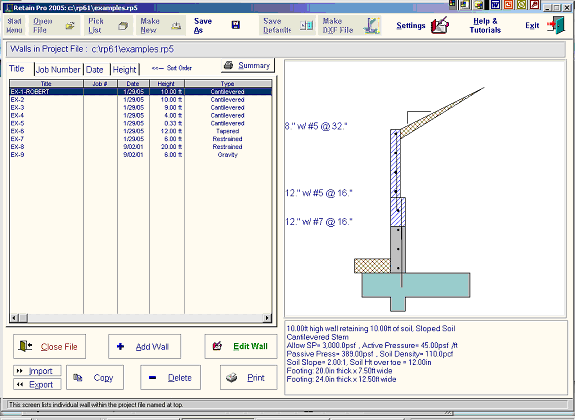The width and height of the screenshot is (575, 420).
Task: Click the list's right scroll arrow
Action: point(267,318)
